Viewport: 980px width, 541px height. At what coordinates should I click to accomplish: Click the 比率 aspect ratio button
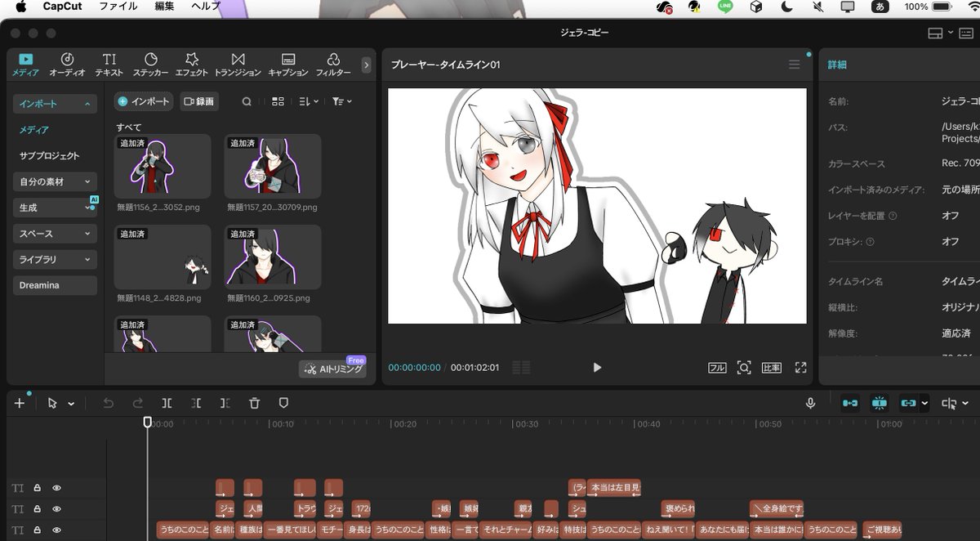click(772, 368)
